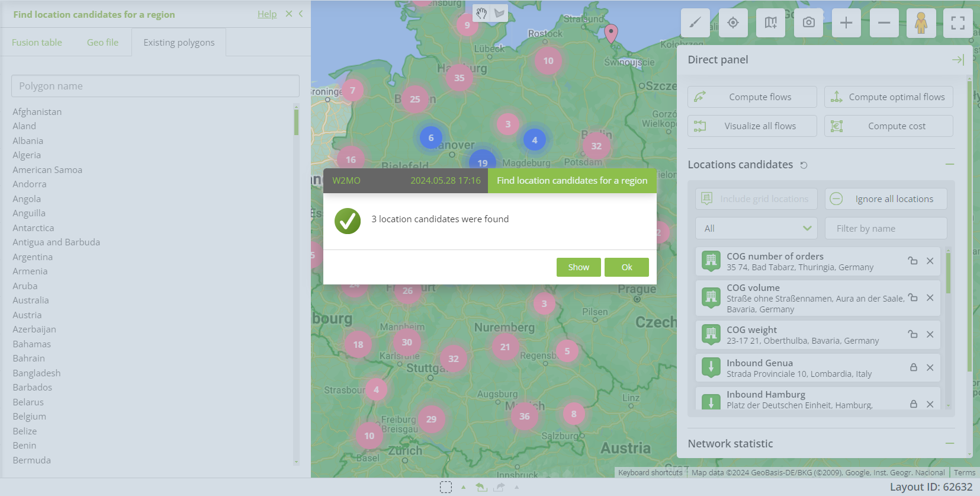Click the add map layer icon
980x496 pixels.
tap(770, 23)
